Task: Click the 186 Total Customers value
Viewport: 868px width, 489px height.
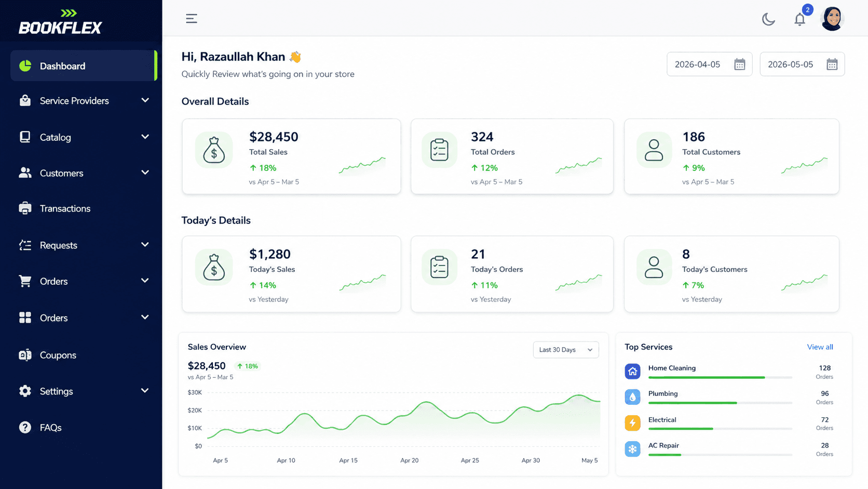Action: 694,137
